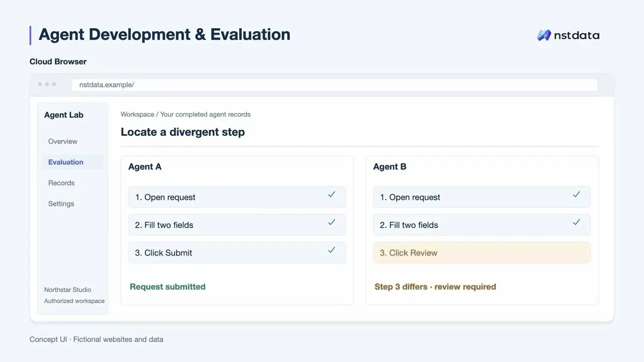The image size is (644, 362).
Task: Open Settings in the Agent Lab sidebar
Action: pyautogui.click(x=61, y=204)
